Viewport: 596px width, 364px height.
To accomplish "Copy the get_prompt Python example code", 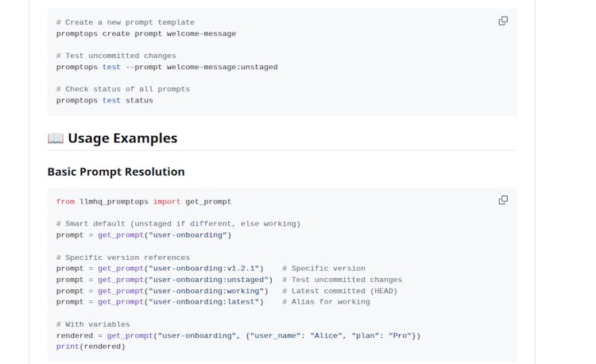I will 503,200.
